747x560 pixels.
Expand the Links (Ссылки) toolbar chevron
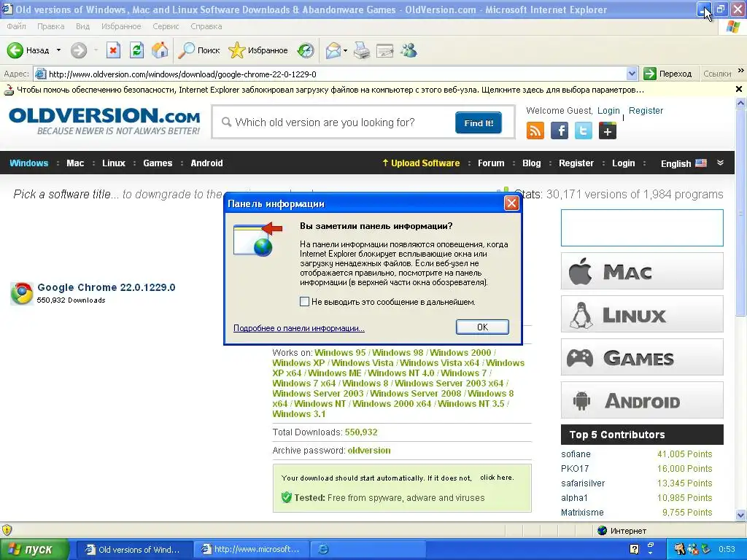coord(741,71)
